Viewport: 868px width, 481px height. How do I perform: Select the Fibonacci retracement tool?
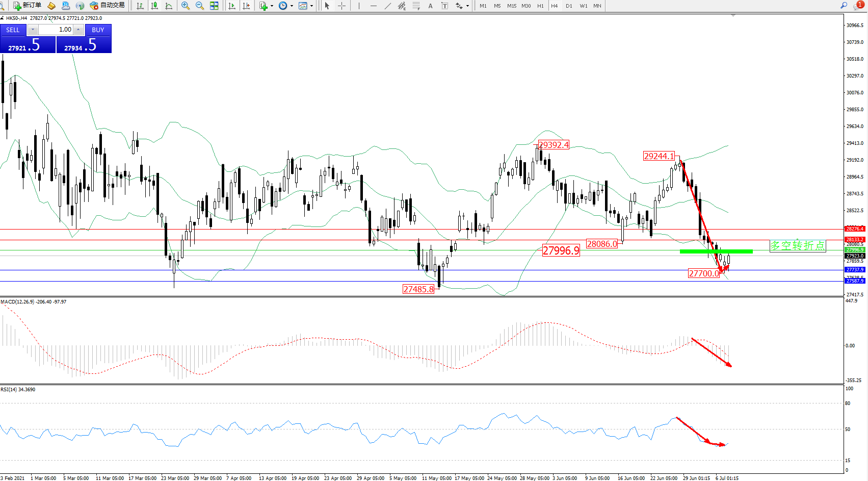coord(416,6)
